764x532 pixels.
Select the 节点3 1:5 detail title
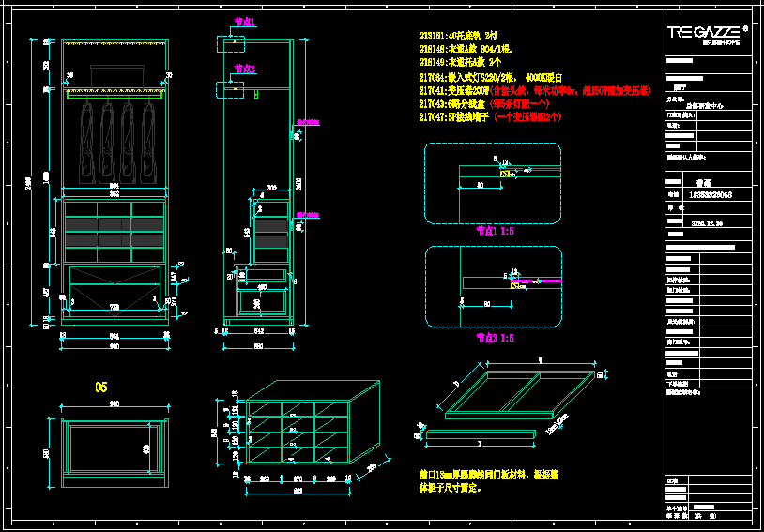pyautogui.click(x=495, y=337)
